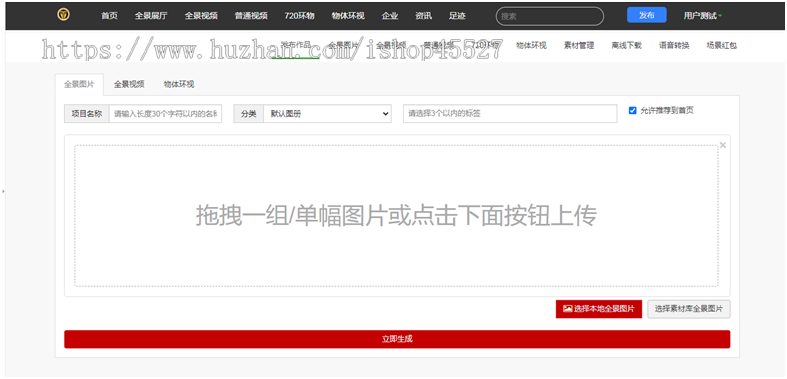Open the 分类 默认图册 dropdown
The image size is (787, 379).
click(327, 114)
